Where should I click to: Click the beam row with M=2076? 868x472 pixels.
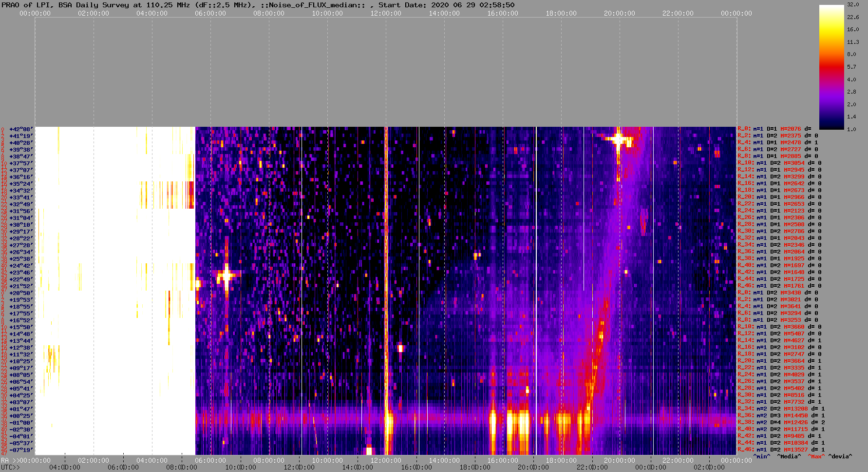[x=774, y=129]
